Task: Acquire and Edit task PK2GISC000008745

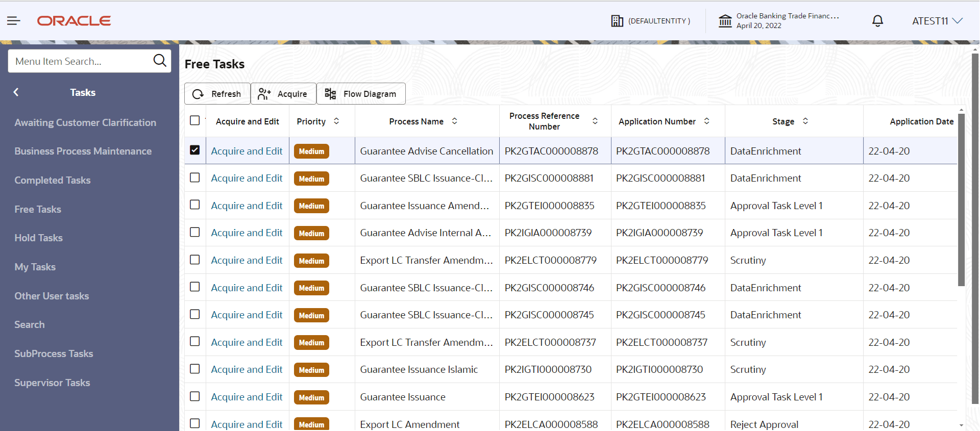Action: (x=247, y=315)
